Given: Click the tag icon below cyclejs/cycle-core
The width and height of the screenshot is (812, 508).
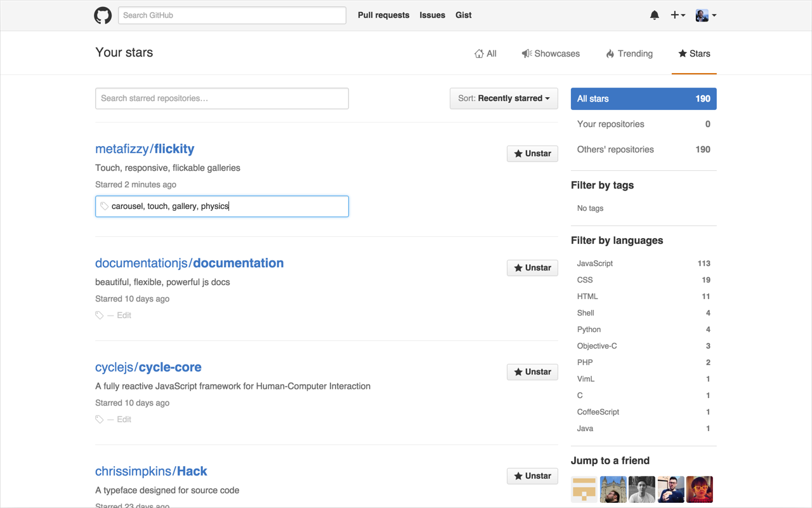Looking at the screenshot, I should tap(99, 419).
